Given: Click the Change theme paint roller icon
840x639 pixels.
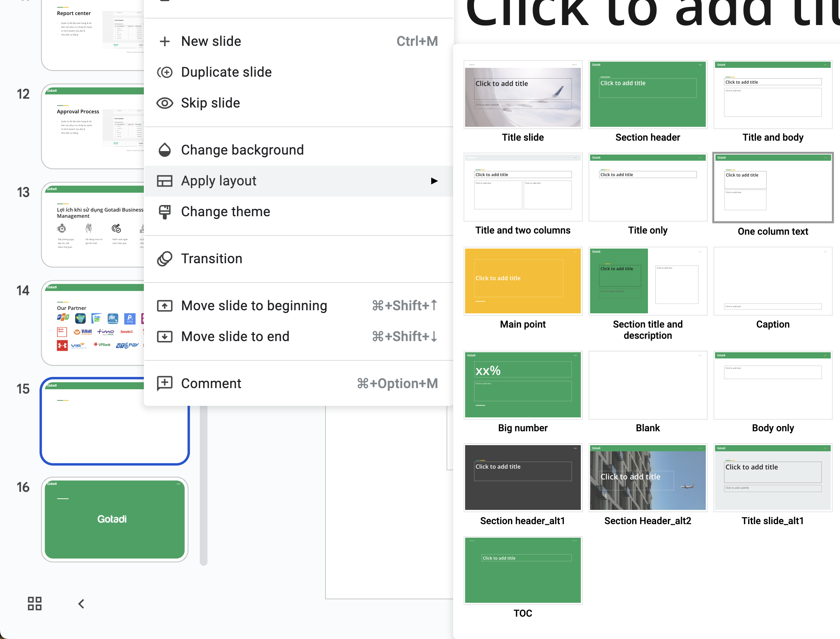Looking at the screenshot, I should [165, 212].
